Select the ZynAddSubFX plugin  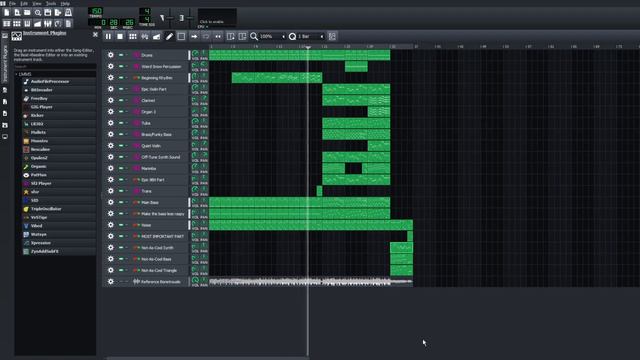(59, 251)
